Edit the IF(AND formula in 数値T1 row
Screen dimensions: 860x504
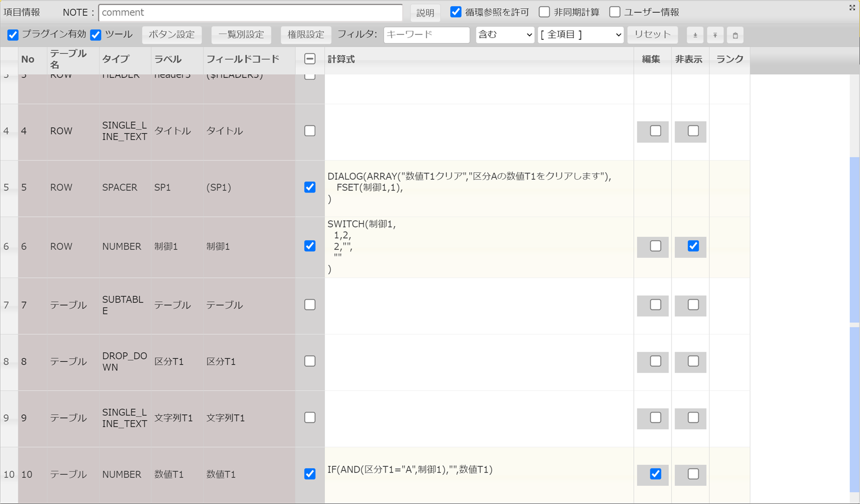click(x=479, y=475)
